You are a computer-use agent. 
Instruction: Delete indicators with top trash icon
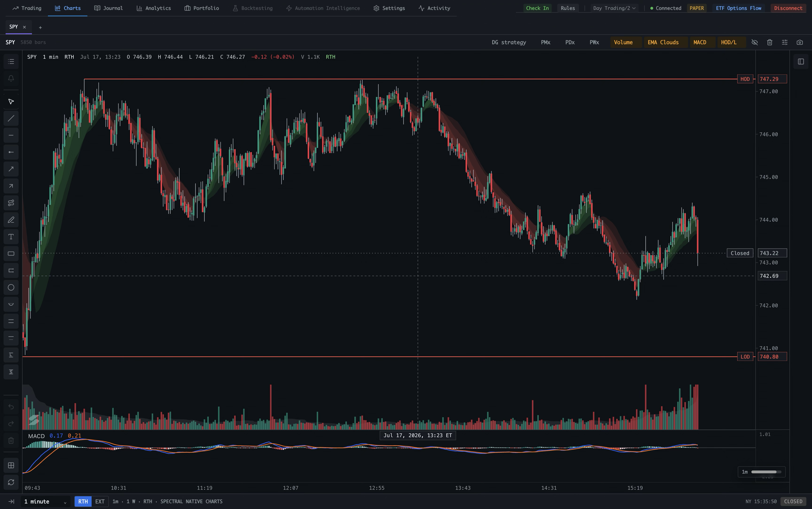[769, 42]
